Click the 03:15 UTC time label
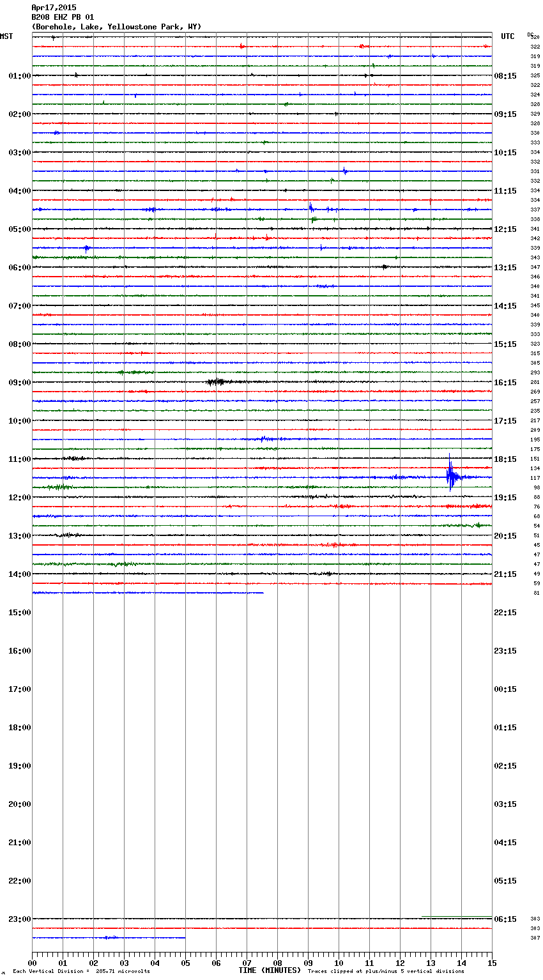Viewport: 543px width, 980px height. point(505,804)
